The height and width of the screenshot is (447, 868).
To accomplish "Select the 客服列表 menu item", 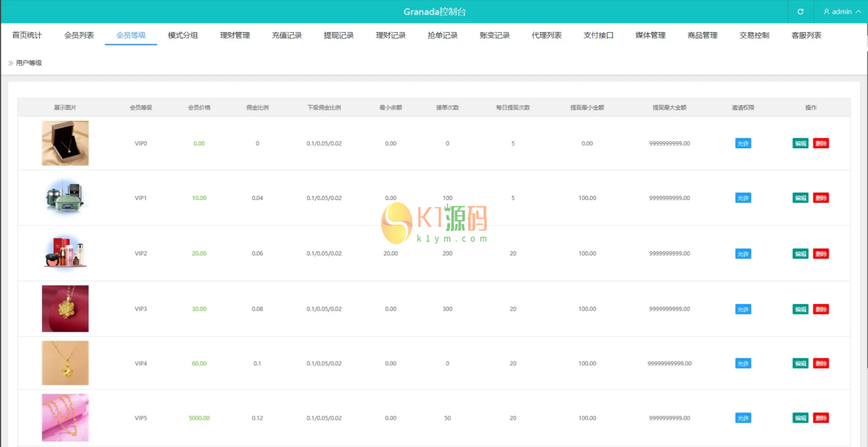I will pyautogui.click(x=806, y=35).
